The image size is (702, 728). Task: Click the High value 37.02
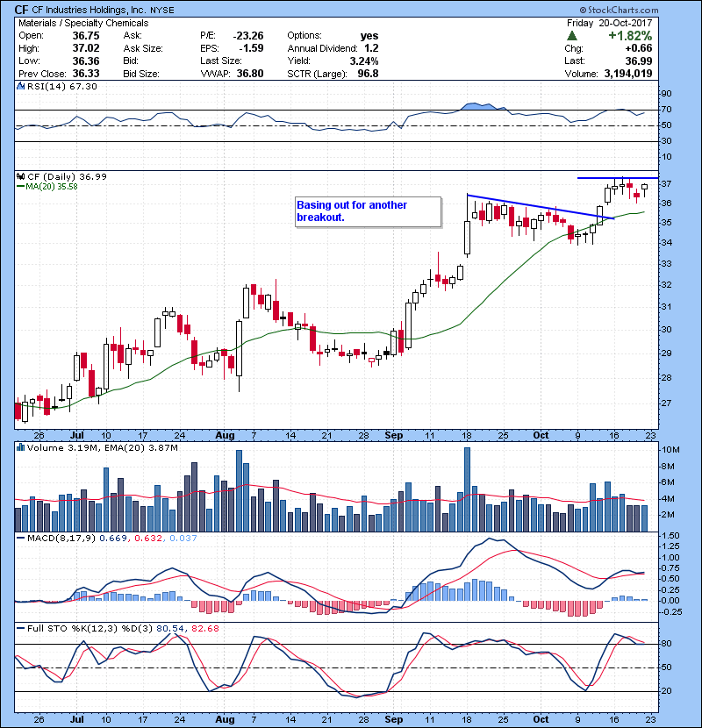point(86,48)
